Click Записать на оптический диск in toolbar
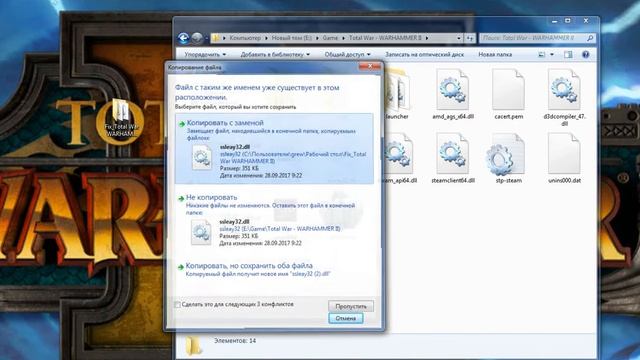The image size is (640, 360). tap(424, 54)
